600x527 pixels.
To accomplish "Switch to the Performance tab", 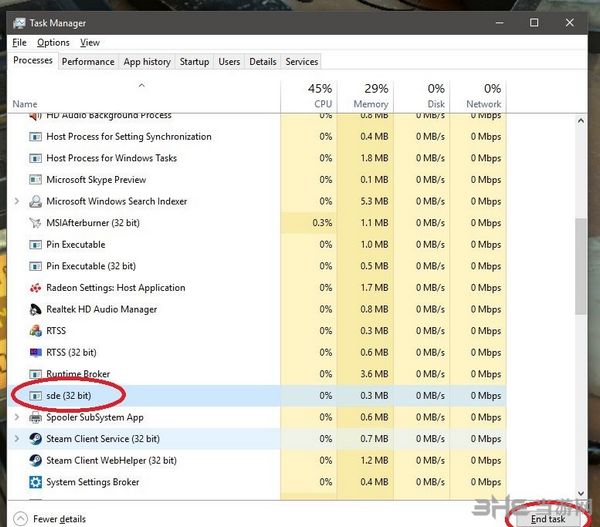I will click(88, 62).
